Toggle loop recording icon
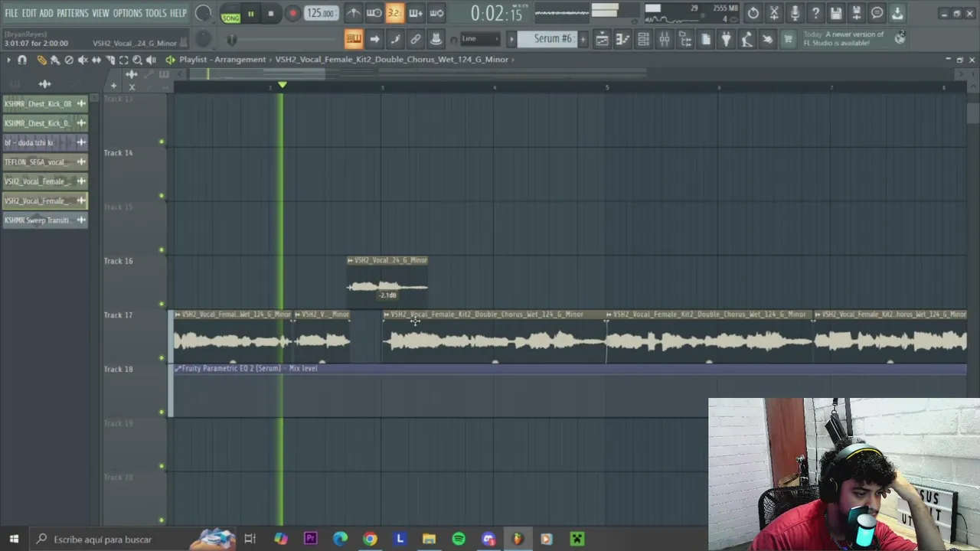The width and height of the screenshot is (980, 551). click(436, 13)
